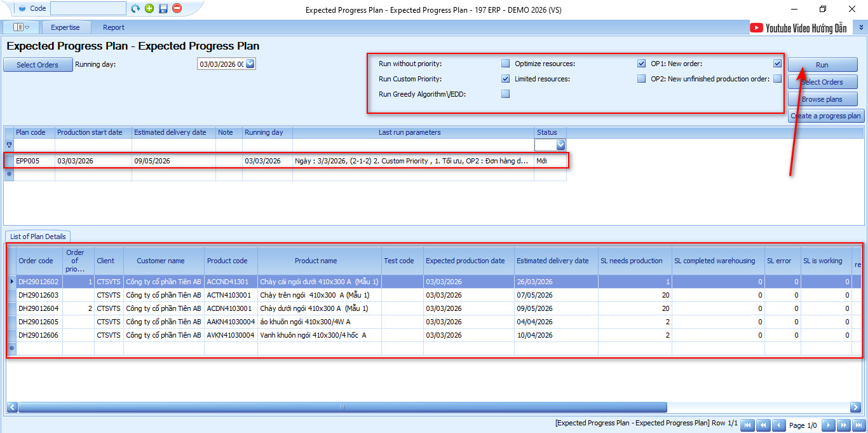Click the Code input field

click(88, 8)
